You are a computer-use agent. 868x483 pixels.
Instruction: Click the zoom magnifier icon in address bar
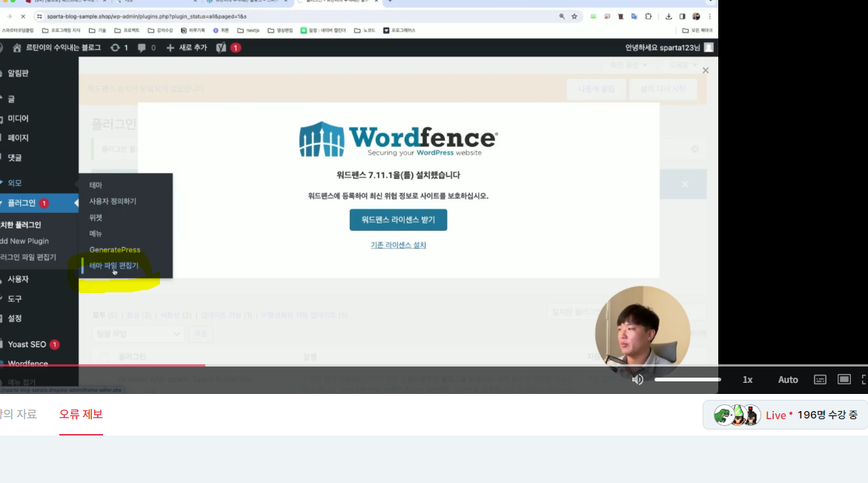coord(562,16)
